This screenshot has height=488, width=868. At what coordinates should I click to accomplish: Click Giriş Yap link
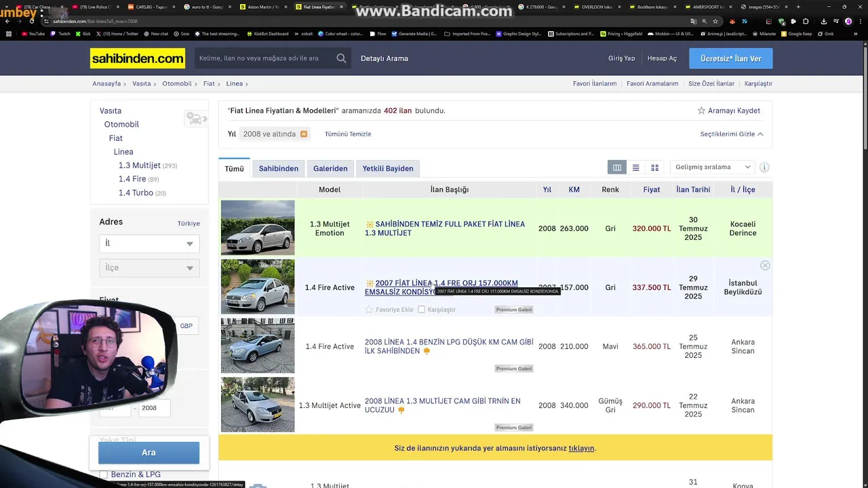622,58
